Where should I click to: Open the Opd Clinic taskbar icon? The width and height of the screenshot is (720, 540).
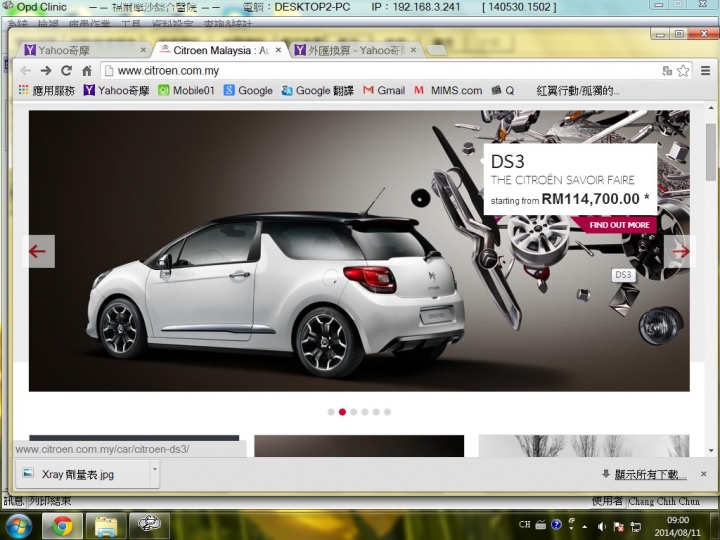pos(149,525)
